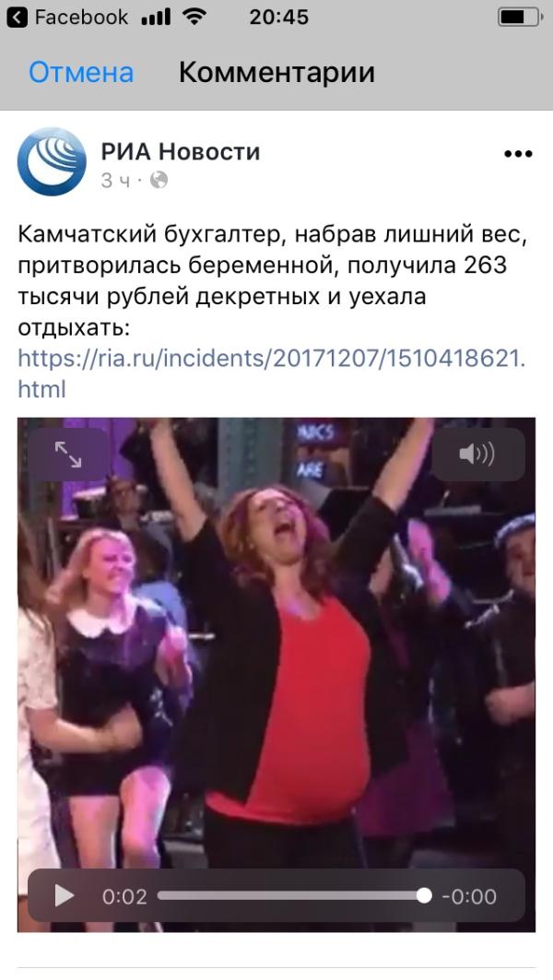The height and width of the screenshot is (980, 553).
Task: Open the РИА Новости page name
Action: click(181, 152)
